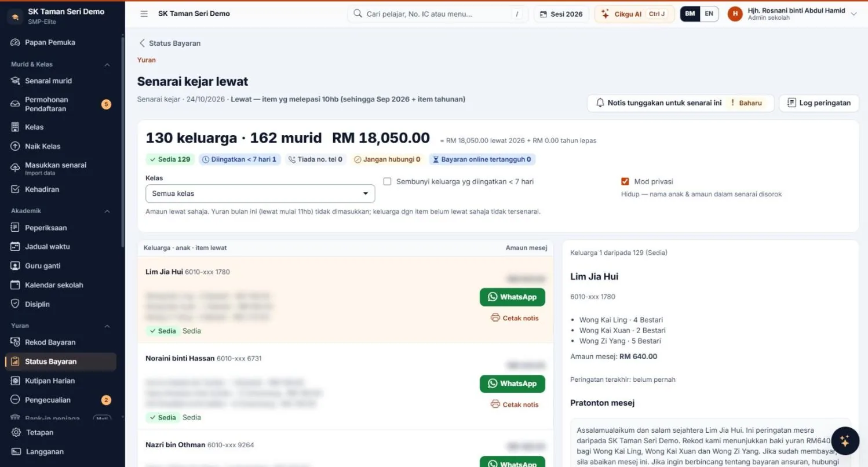The image size is (868, 467).
Task: Go back to Status Bayaran
Action: (x=169, y=43)
